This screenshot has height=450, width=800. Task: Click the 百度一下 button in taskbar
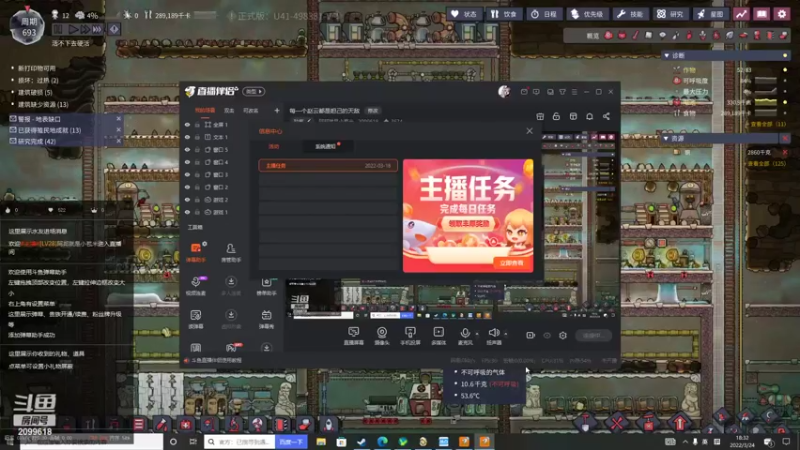coord(291,442)
